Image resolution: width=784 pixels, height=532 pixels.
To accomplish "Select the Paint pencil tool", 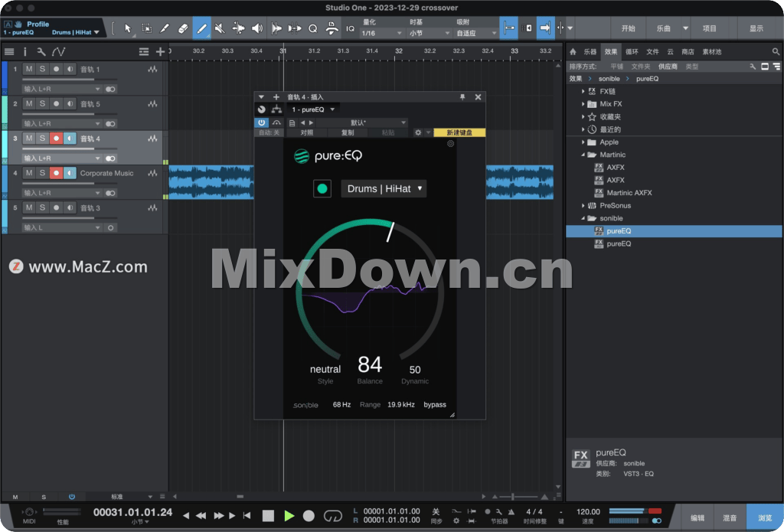I will click(201, 28).
